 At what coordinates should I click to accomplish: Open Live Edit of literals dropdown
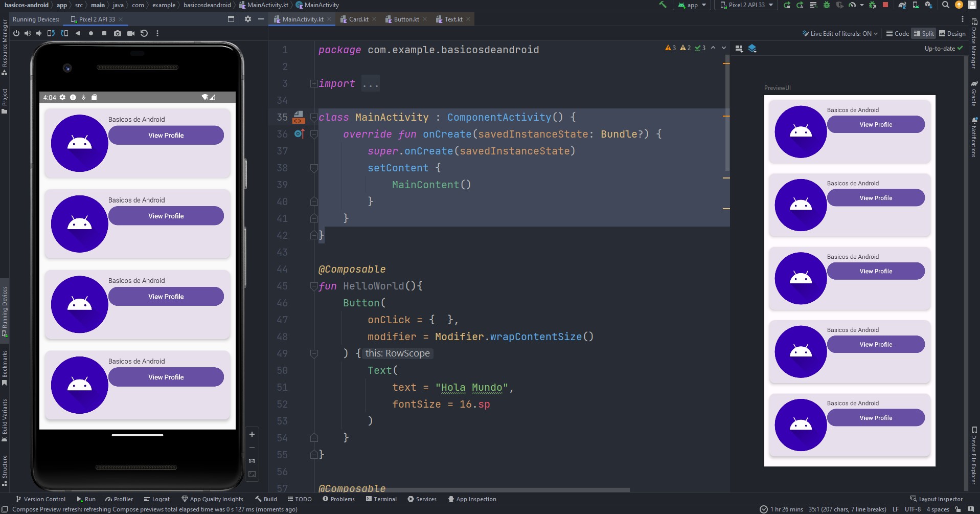click(x=840, y=34)
